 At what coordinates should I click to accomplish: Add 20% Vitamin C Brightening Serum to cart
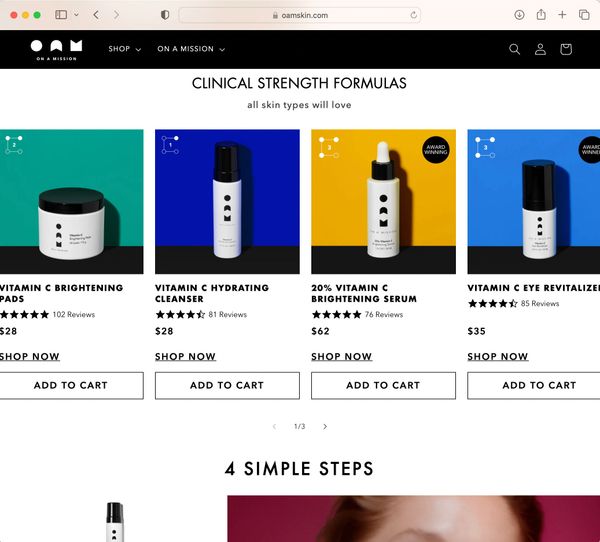(383, 385)
